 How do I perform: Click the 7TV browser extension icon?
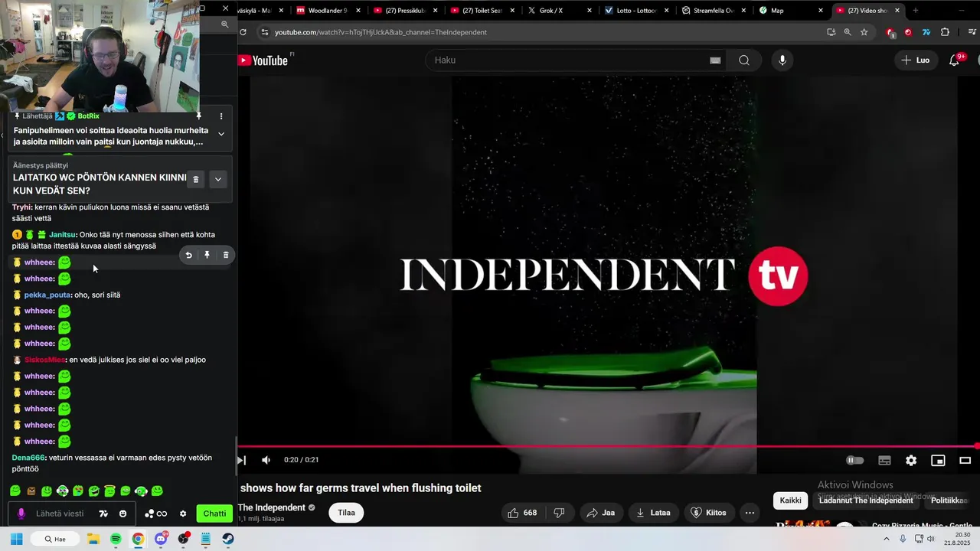tap(926, 32)
